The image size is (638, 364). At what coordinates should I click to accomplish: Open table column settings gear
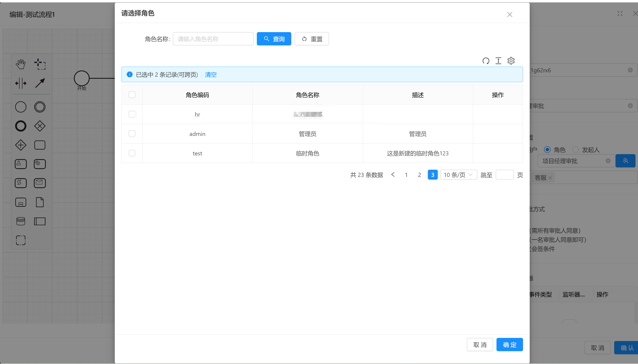coord(511,61)
